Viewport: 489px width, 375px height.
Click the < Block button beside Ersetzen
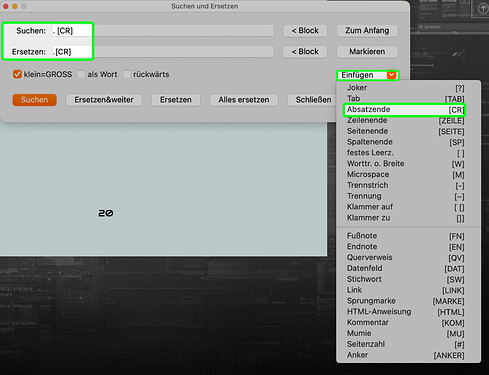click(x=305, y=52)
